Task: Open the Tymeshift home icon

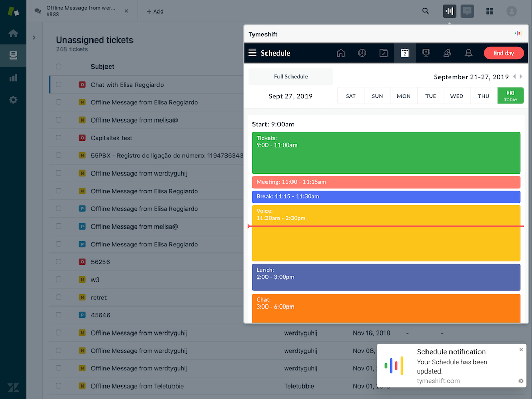Action: pyautogui.click(x=341, y=53)
